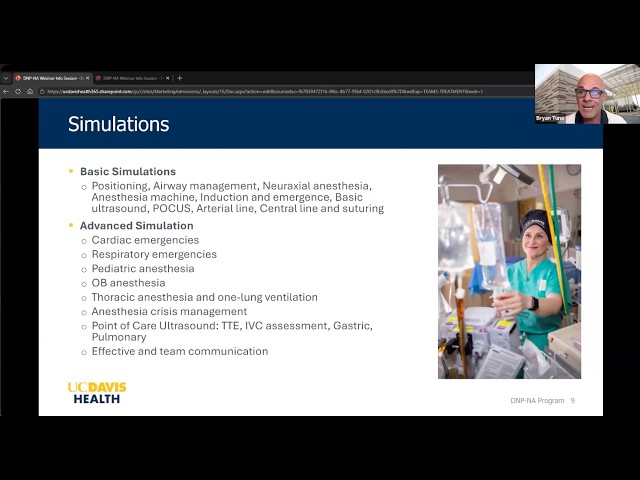Click the 'Respiratory emergencies' list item

click(x=154, y=254)
